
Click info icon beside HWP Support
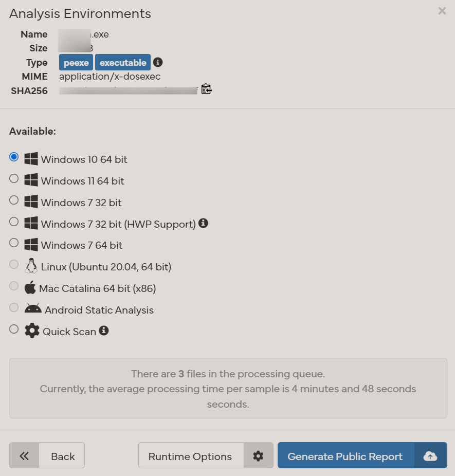pyautogui.click(x=204, y=223)
